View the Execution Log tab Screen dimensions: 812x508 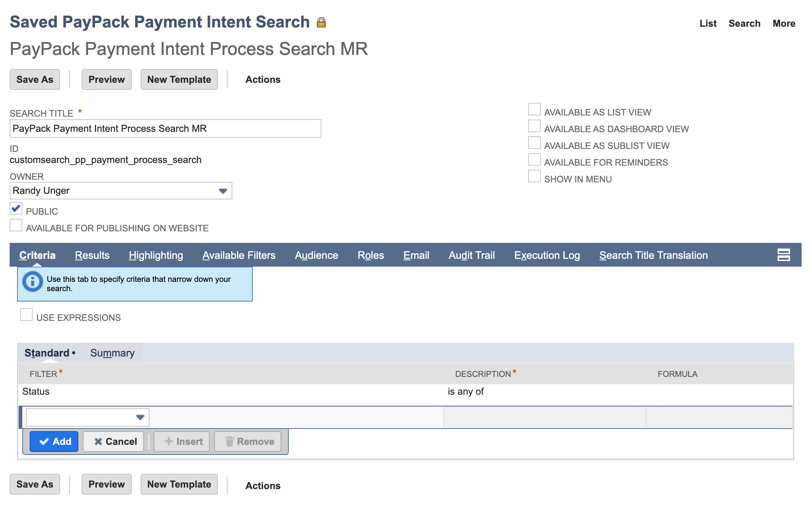coord(547,255)
